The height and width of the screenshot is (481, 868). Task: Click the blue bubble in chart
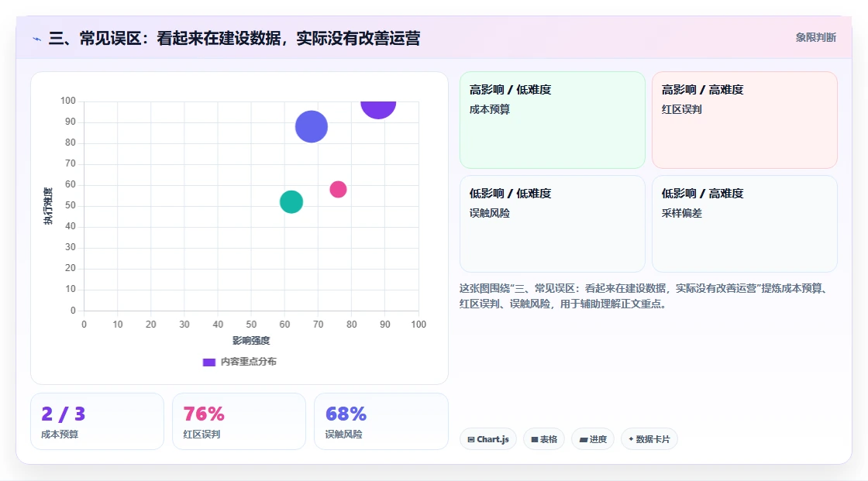311,127
